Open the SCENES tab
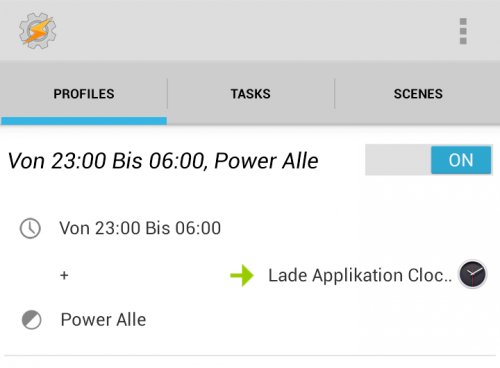This screenshot has height=368, width=500. (418, 94)
